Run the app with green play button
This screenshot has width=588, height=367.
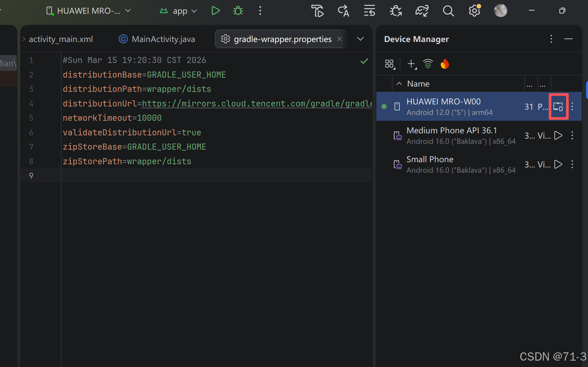point(215,11)
